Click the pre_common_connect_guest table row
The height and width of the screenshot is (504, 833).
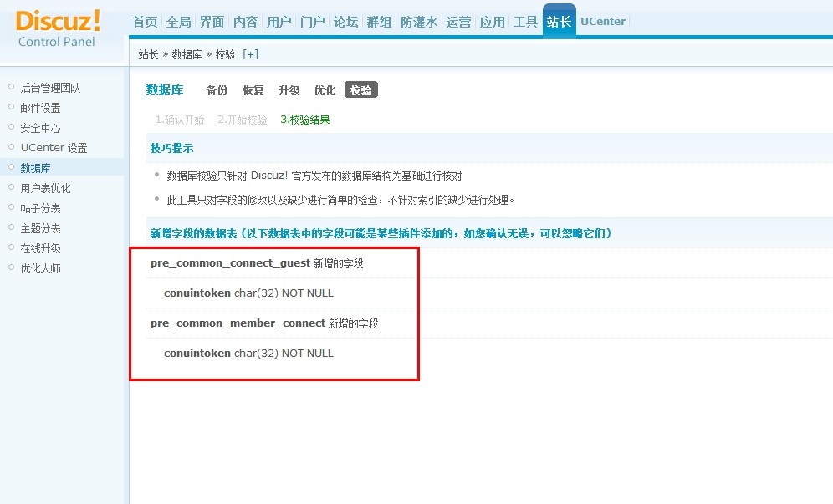click(257, 263)
